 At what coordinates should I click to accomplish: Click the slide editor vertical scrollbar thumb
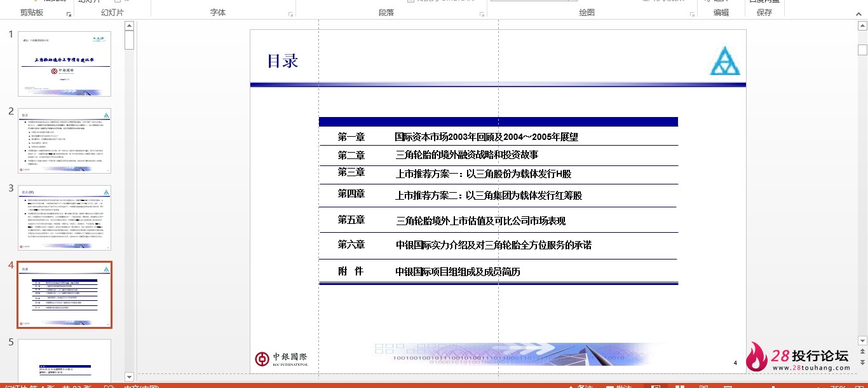pyautogui.click(x=862, y=50)
